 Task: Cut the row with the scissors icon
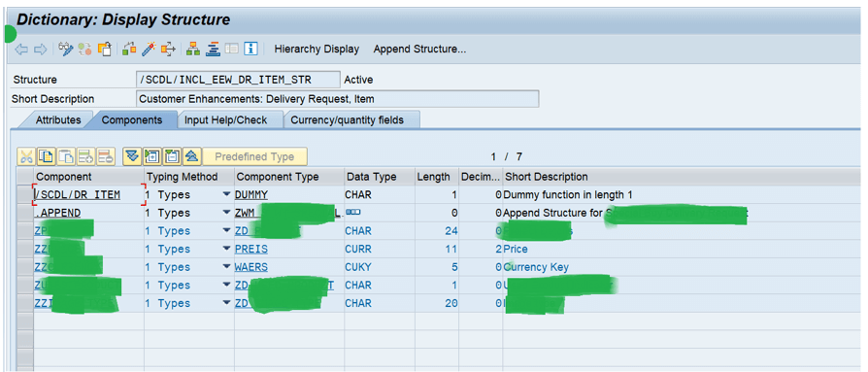[25, 156]
